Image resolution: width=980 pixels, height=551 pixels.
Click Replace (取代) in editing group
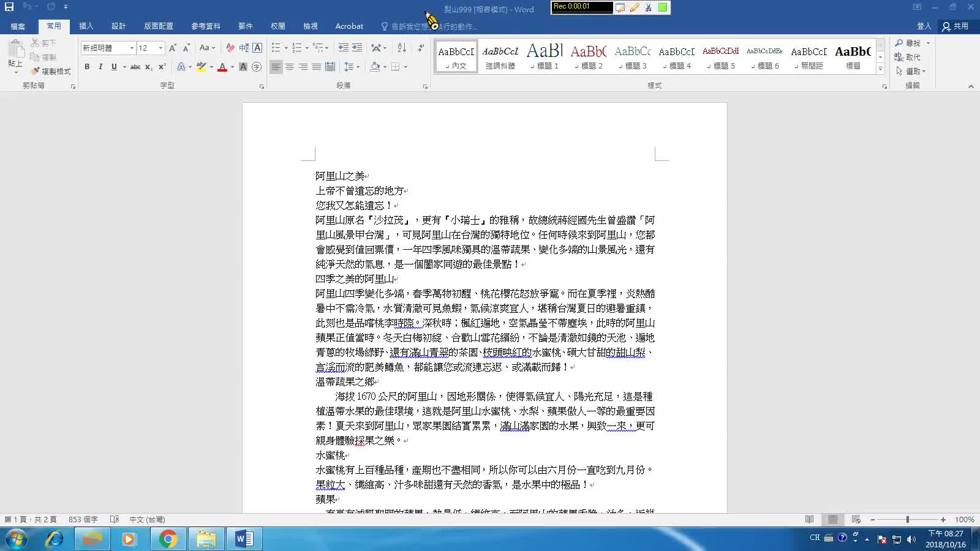pos(907,57)
